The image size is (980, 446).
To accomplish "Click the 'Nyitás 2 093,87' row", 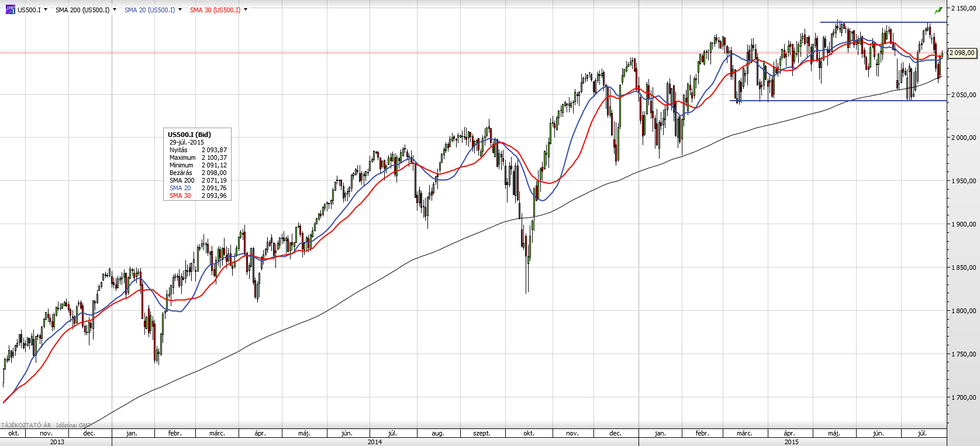I will click(198, 150).
